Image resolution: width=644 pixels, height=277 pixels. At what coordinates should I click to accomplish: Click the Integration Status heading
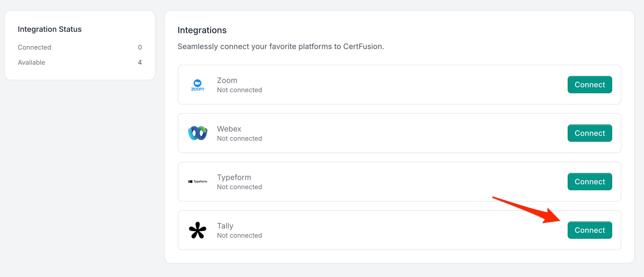(50, 29)
